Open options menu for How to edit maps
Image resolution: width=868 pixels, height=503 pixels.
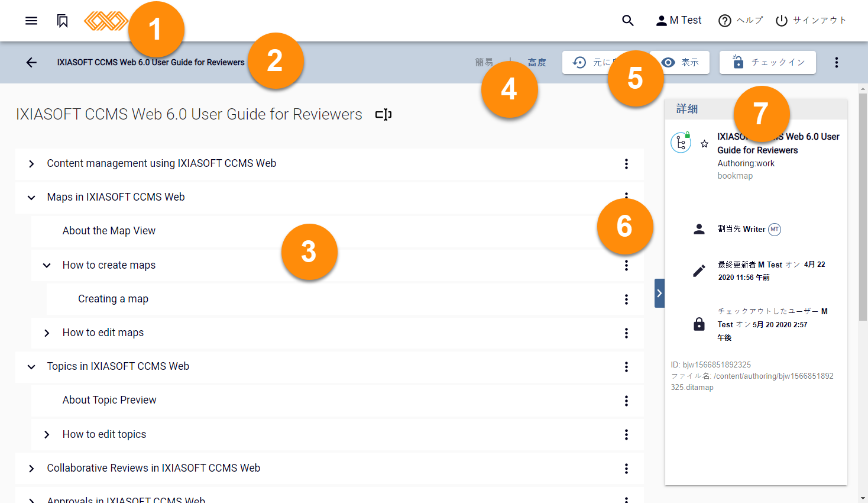pyautogui.click(x=626, y=333)
